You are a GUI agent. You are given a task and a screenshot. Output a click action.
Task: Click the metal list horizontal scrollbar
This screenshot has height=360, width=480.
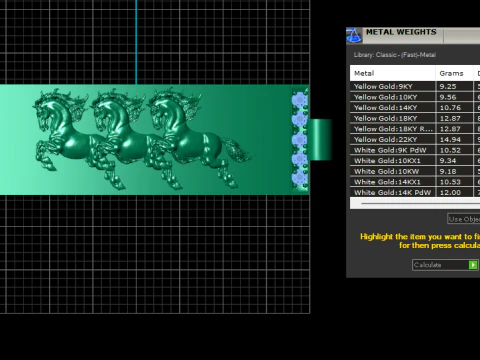[x=415, y=203]
